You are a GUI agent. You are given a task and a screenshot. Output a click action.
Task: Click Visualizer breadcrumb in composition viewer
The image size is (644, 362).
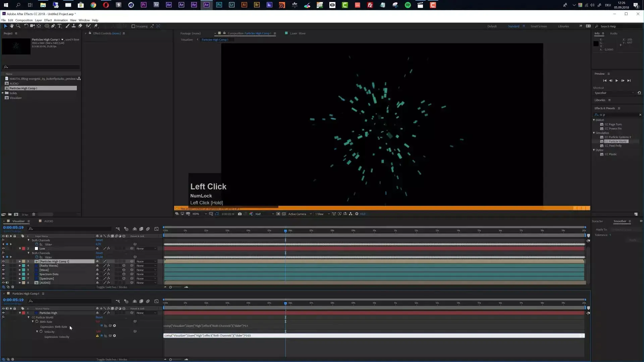(x=187, y=40)
